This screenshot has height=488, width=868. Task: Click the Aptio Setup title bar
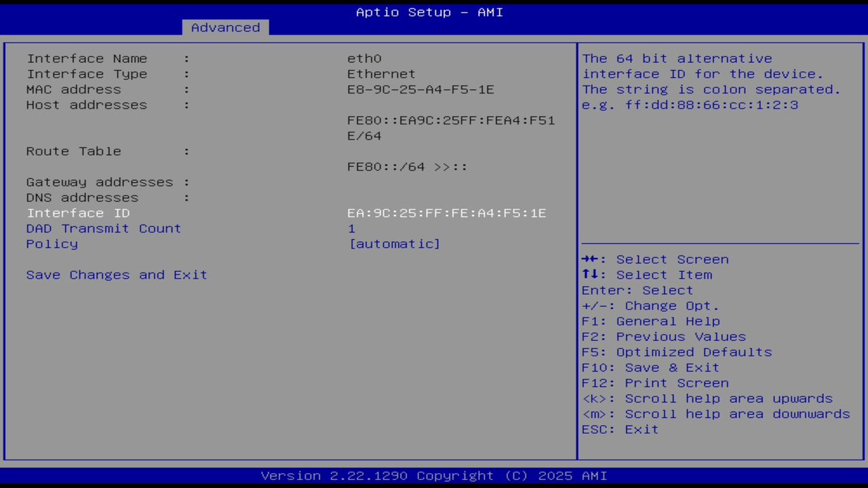point(429,12)
